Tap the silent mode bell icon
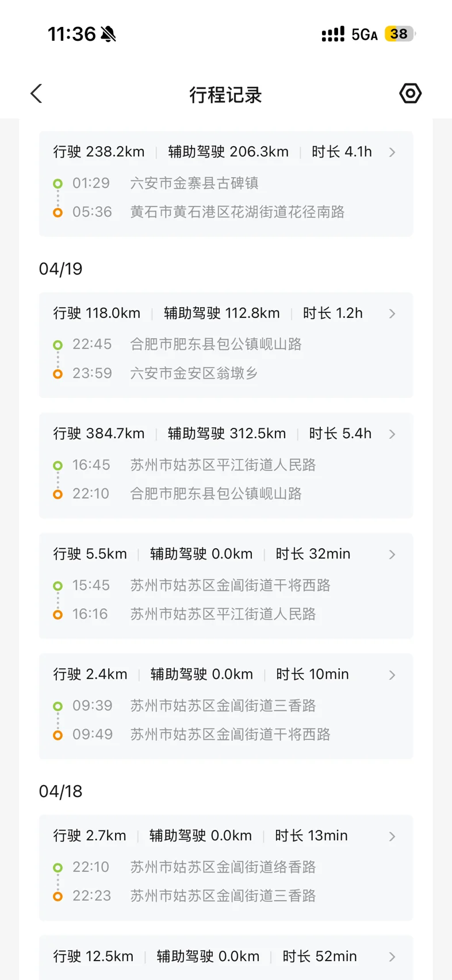Image resolution: width=452 pixels, height=980 pixels. click(x=108, y=35)
